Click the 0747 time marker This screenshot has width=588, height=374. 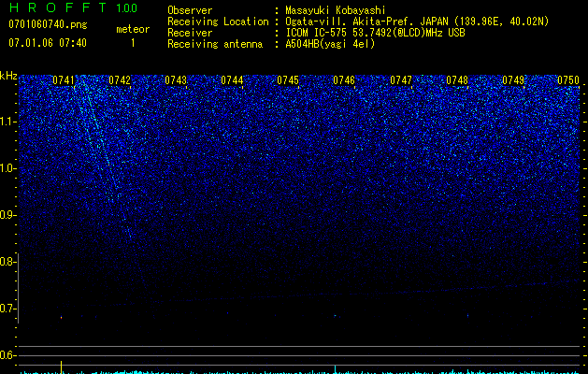[401, 80]
